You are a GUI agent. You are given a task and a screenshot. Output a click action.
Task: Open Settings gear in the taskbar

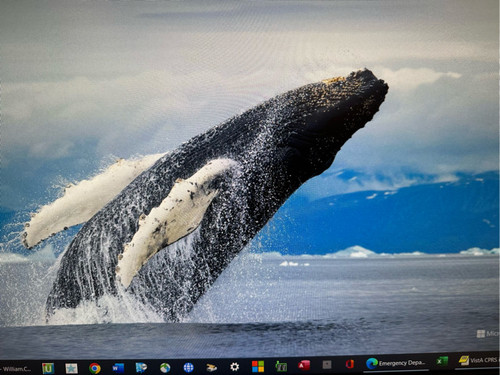tap(235, 367)
